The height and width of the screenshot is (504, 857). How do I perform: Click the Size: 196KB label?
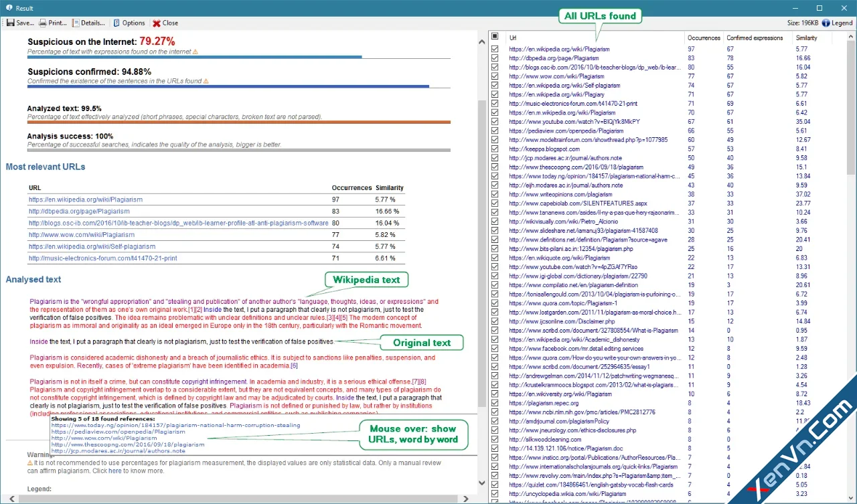803,23
